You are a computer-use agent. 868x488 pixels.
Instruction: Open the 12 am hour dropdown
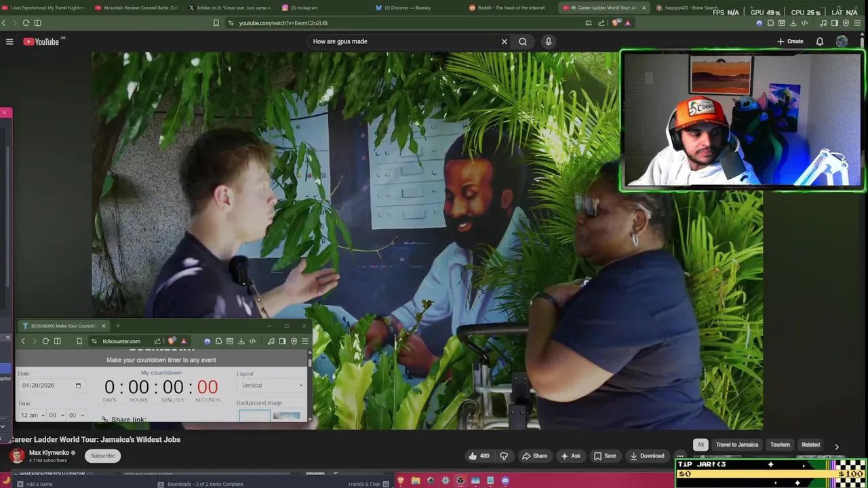click(x=33, y=415)
